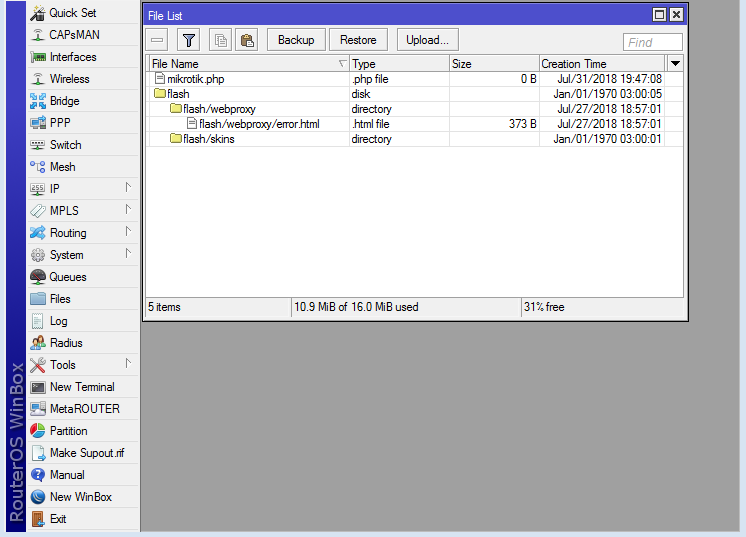This screenshot has height=537, width=746.
Task: Click '10.9 MiB of 16.0 MiB used' status
Action: coord(356,307)
